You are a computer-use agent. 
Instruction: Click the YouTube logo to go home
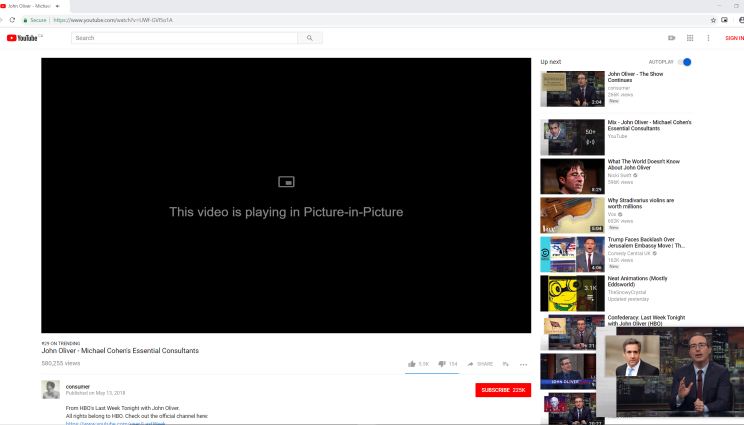pos(22,38)
